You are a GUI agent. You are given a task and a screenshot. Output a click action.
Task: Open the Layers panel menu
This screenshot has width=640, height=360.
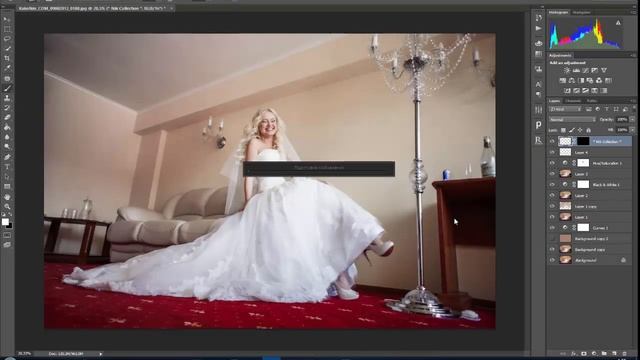coord(633,101)
